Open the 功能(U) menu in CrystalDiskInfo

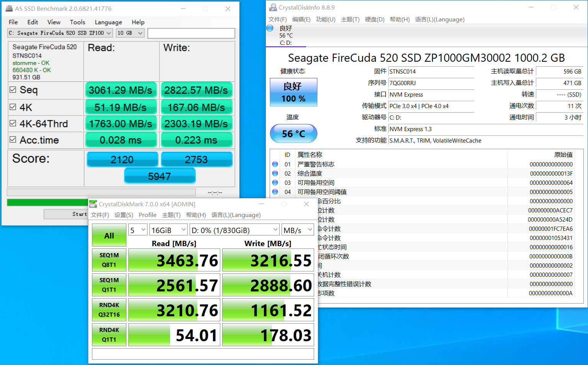click(326, 20)
